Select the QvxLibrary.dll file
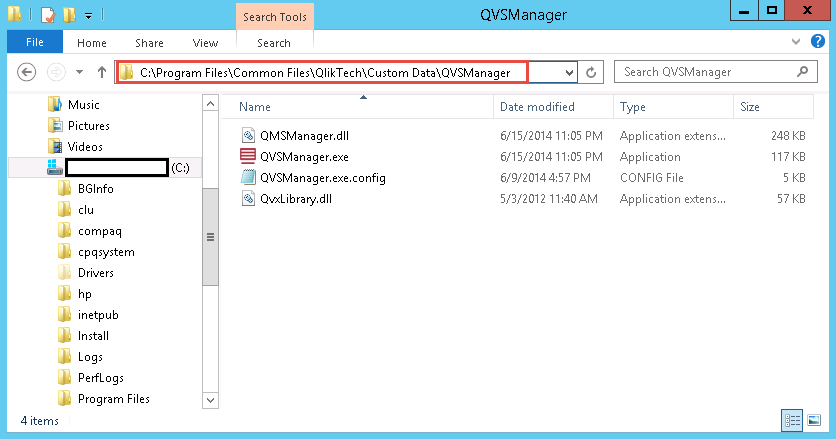The height and width of the screenshot is (439, 836). [296, 199]
